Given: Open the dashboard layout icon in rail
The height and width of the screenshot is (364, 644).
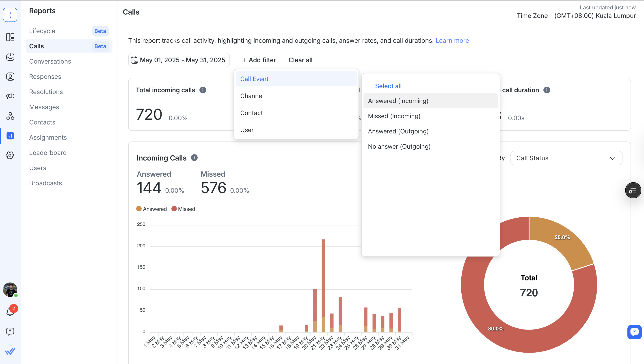Looking at the screenshot, I should (x=10, y=37).
